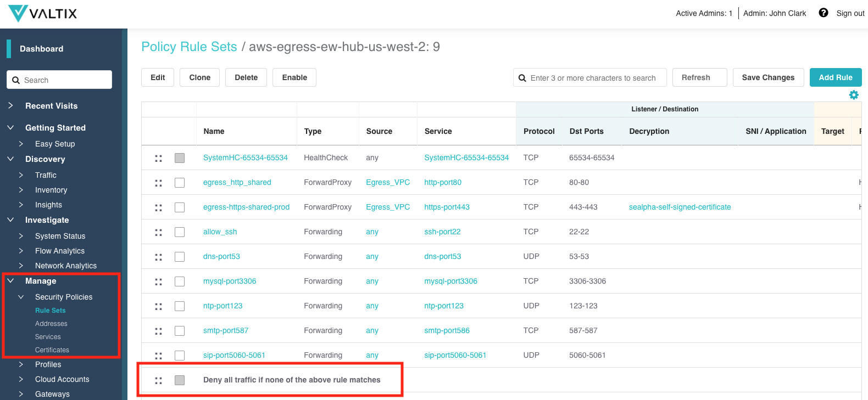Grab drag handle of sip-port5060-5061 row
The height and width of the screenshot is (400, 868).
pyautogui.click(x=158, y=356)
